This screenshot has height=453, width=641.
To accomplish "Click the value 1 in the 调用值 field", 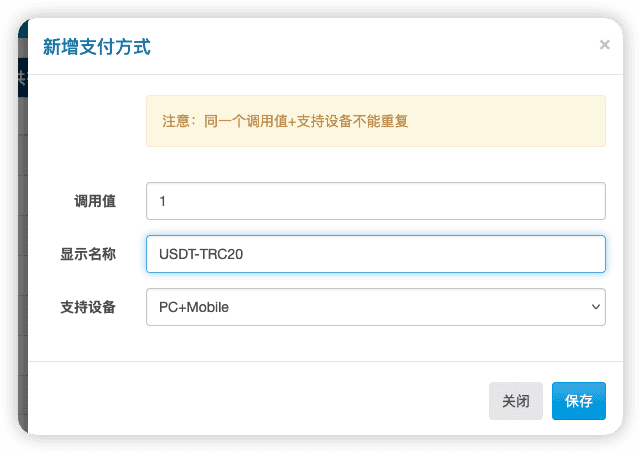I will point(162,201).
